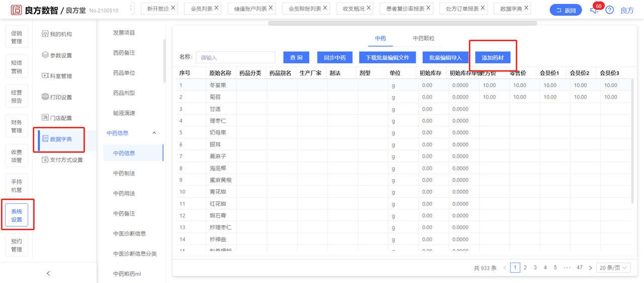This screenshot has width=644, height=283.
Task: Click the 打印设置 menu item
Action: point(57,97)
